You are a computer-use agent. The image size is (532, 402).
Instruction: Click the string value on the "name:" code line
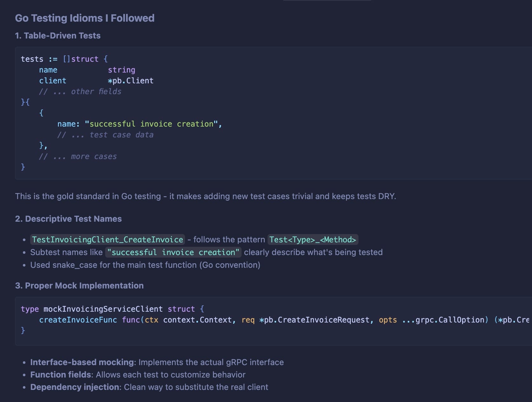click(151, 124)
